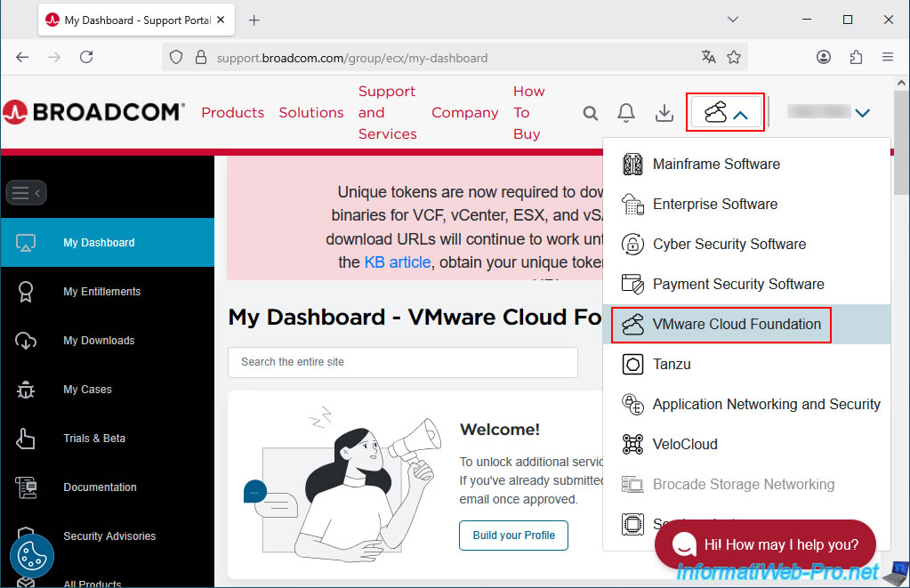This screenshot has width=910, height=588.
Task: Open the chat help bubble
Action: tap(765, 544)
